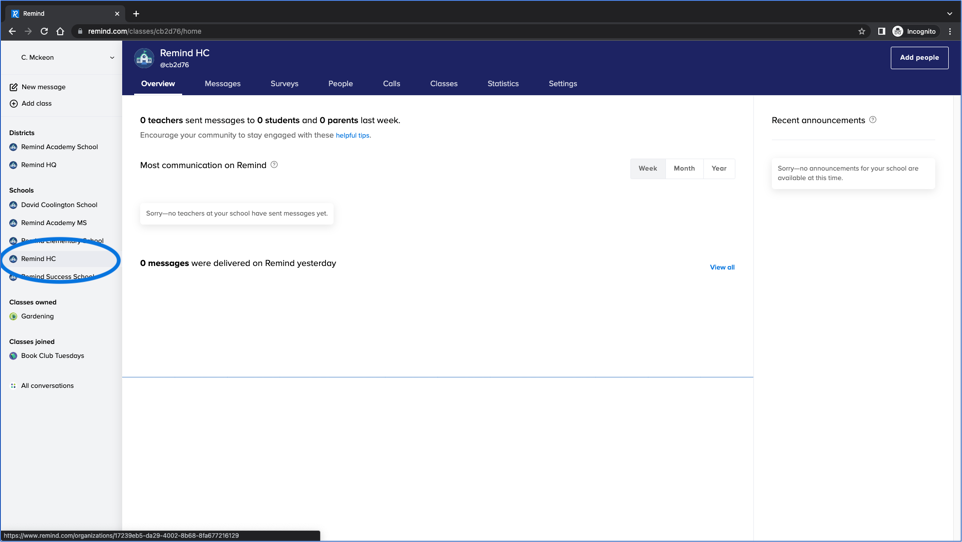The image size is (962, 542).
Task: Select the Week time range
Action: point(648,168)
